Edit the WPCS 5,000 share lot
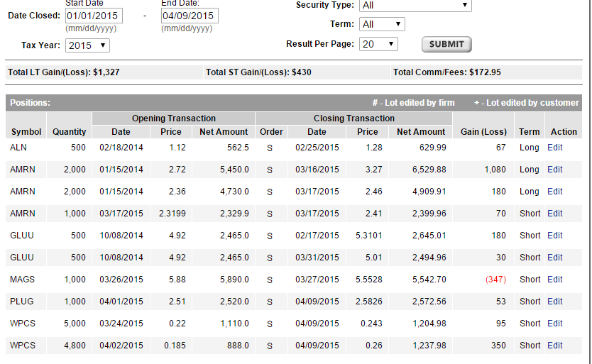592x364 pixels. click(554, 324)
